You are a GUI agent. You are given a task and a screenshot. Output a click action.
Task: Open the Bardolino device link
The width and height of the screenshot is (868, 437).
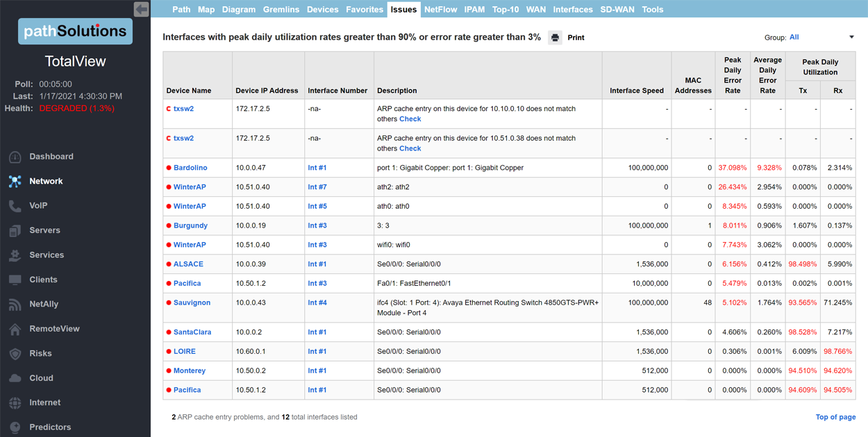(x=190, y=168)
